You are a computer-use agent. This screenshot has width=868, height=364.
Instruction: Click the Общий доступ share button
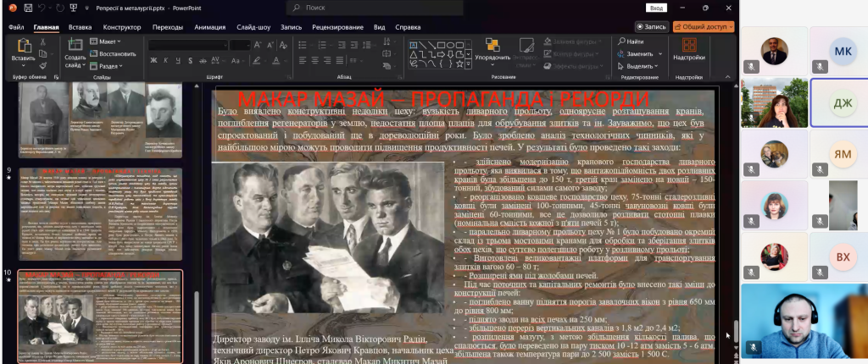[x=704, y=26]
